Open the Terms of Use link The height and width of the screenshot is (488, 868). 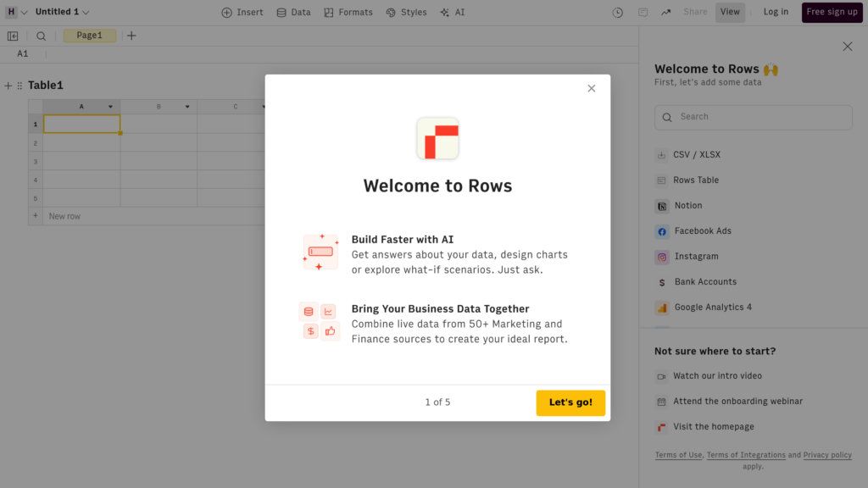tap(678, 455)
